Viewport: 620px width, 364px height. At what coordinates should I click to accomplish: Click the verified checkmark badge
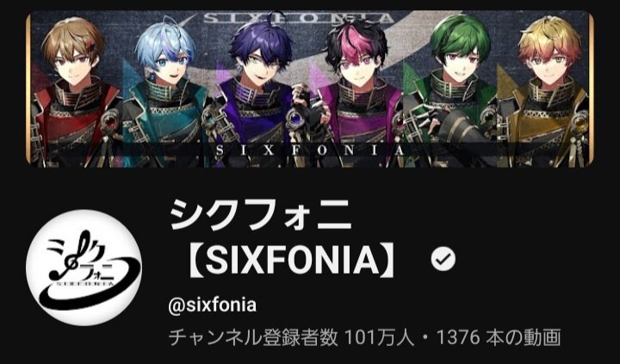(443, 259)
